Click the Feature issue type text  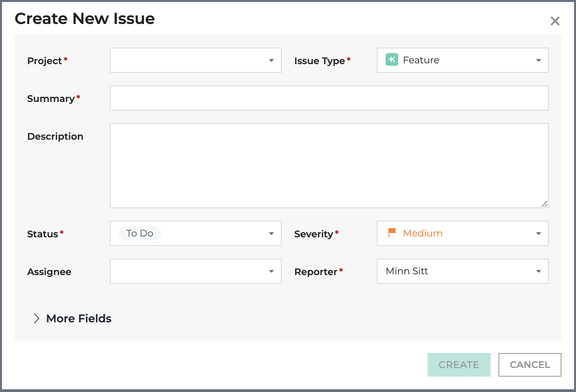[421, 60]
